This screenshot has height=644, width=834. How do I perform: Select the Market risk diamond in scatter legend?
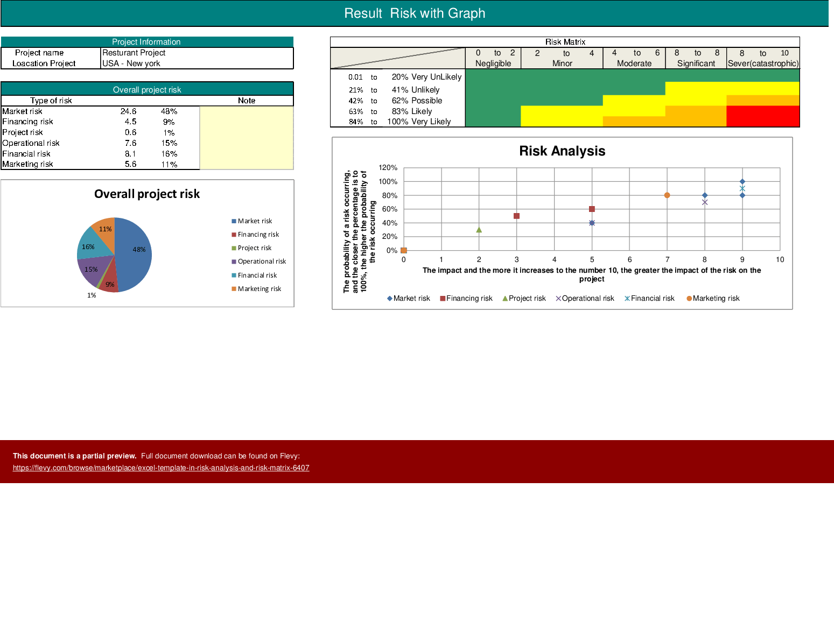389,299
